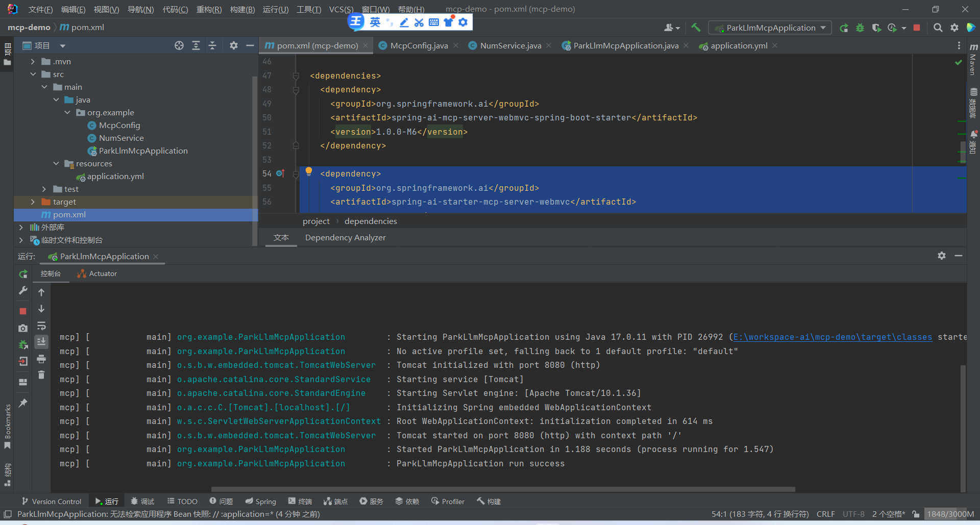Run with coverage icon in toolbar
980x525 pixels.
[876, 28]
